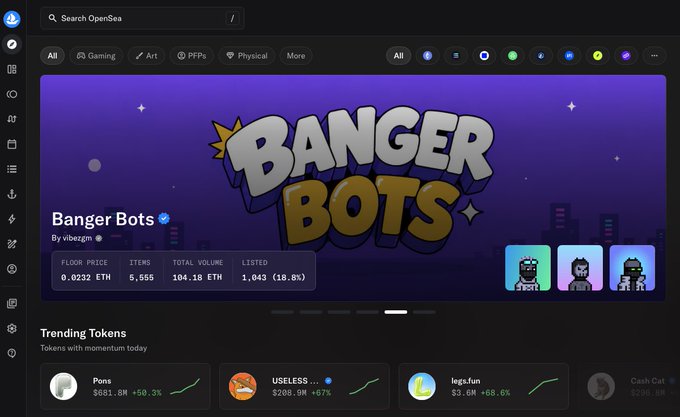Viewport: 680px width, 417px height.
Task: Open the legs.fun trending token card
Action: (x=484, y=386)
